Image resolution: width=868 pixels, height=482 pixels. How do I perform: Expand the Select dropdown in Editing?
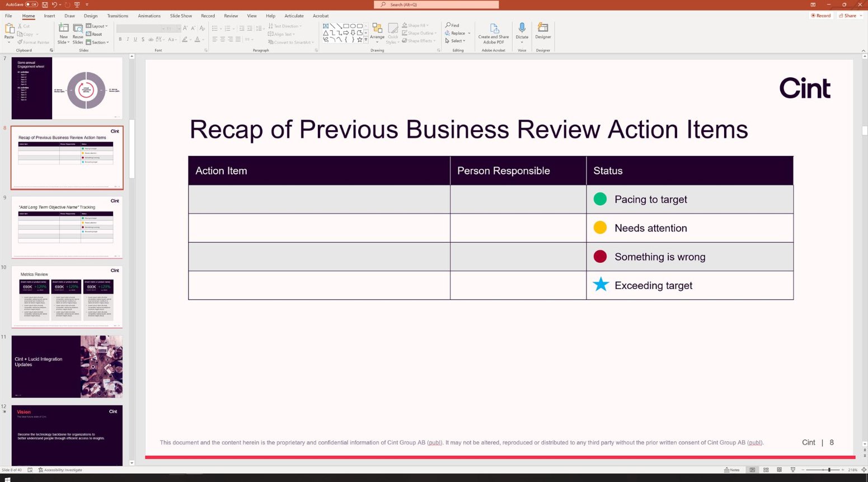(457, 41)
